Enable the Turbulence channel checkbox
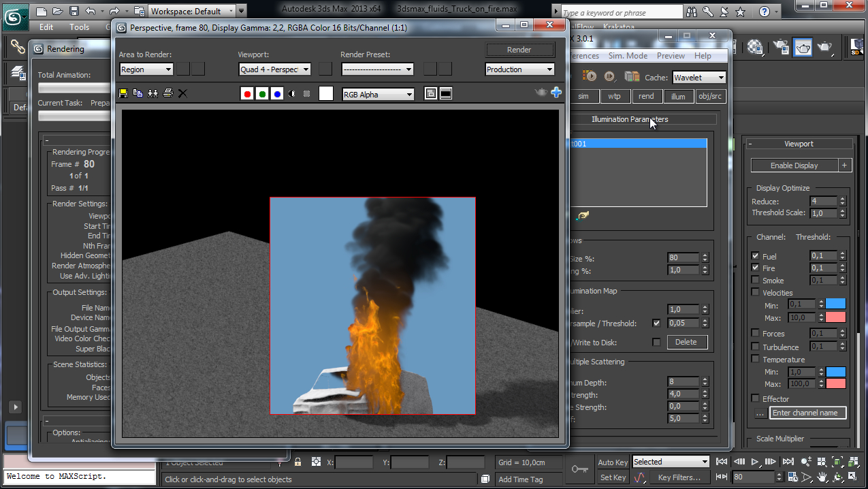 point(755,347)
